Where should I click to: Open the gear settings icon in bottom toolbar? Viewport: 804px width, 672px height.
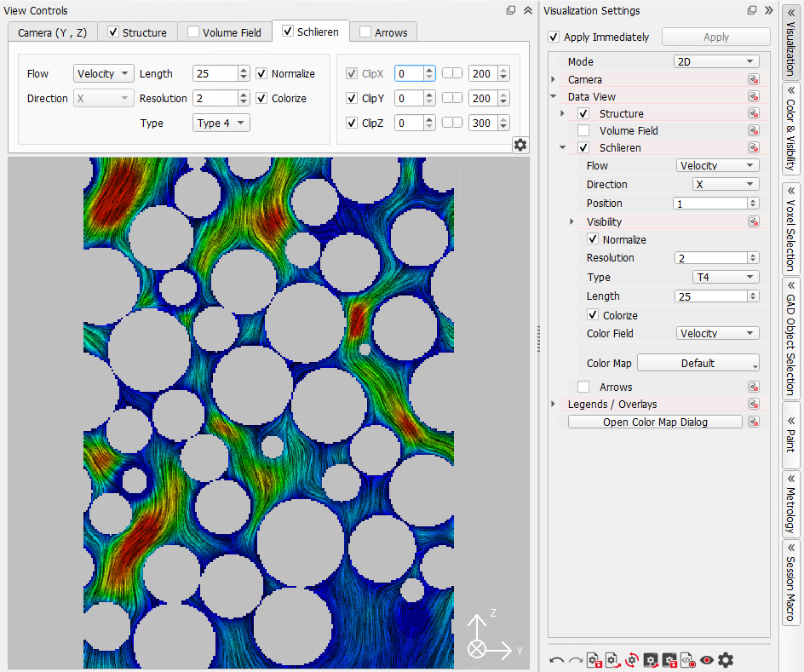726,660
